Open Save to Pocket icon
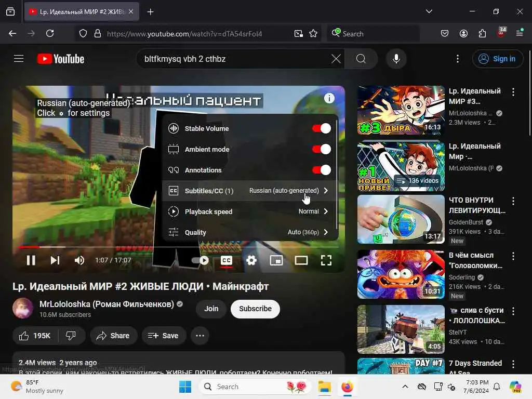Screen dimensions: 532x399 [445, 33]
